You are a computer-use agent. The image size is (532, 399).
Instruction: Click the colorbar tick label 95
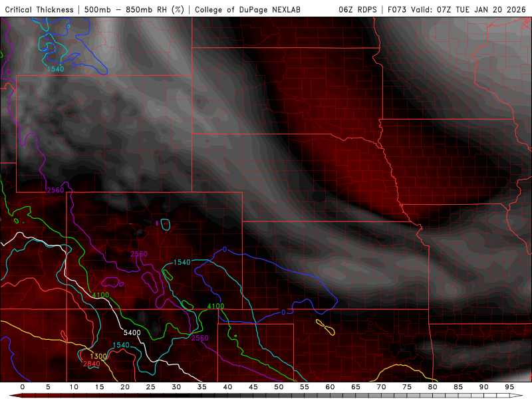point(509,387)
